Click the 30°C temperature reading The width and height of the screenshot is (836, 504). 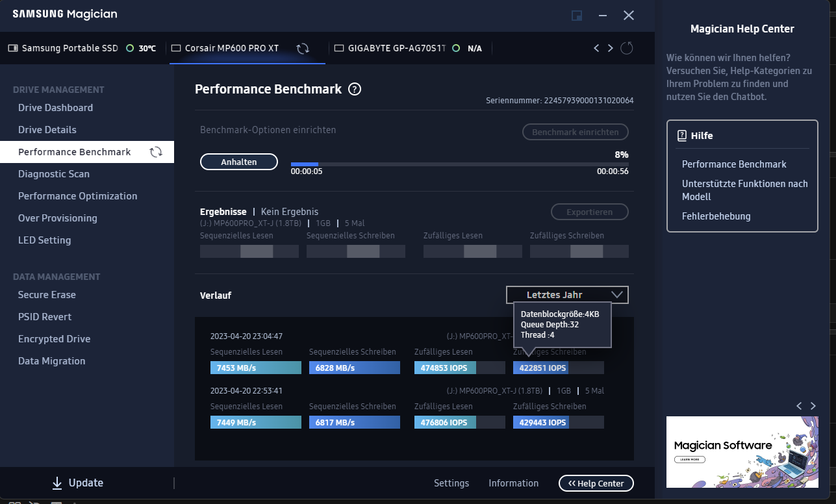click(x=147, y=48)
